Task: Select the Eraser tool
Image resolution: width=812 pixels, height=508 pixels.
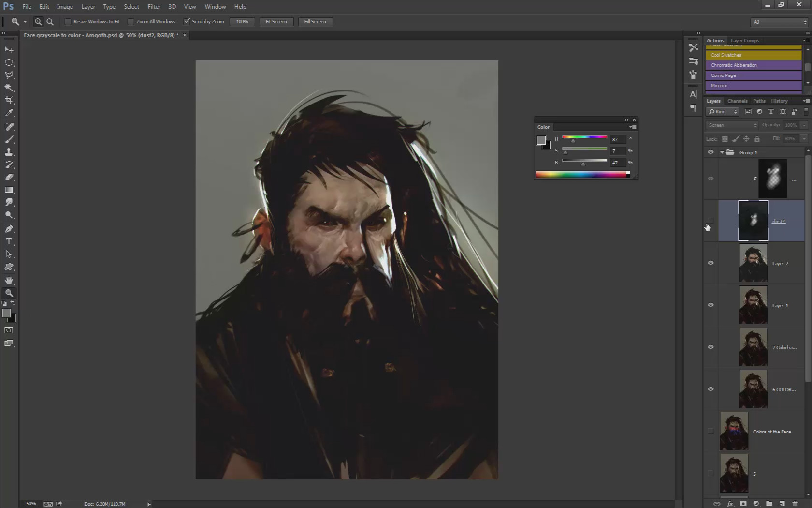Action: tap(9, 177)
